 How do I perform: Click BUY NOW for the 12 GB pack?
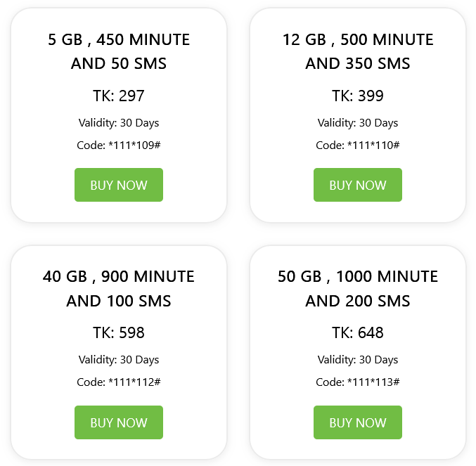coord(358,185)
